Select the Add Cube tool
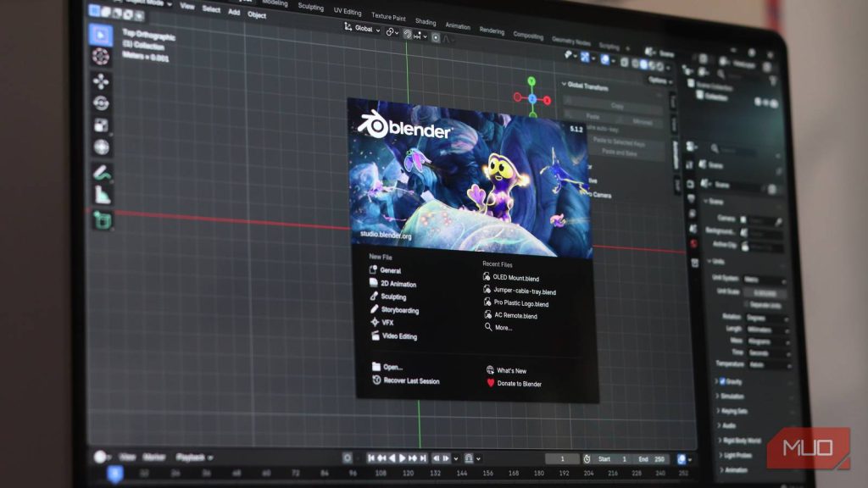The width and height of the screenshot is (868, 488). pyautogui.click(x=103, y=219)
